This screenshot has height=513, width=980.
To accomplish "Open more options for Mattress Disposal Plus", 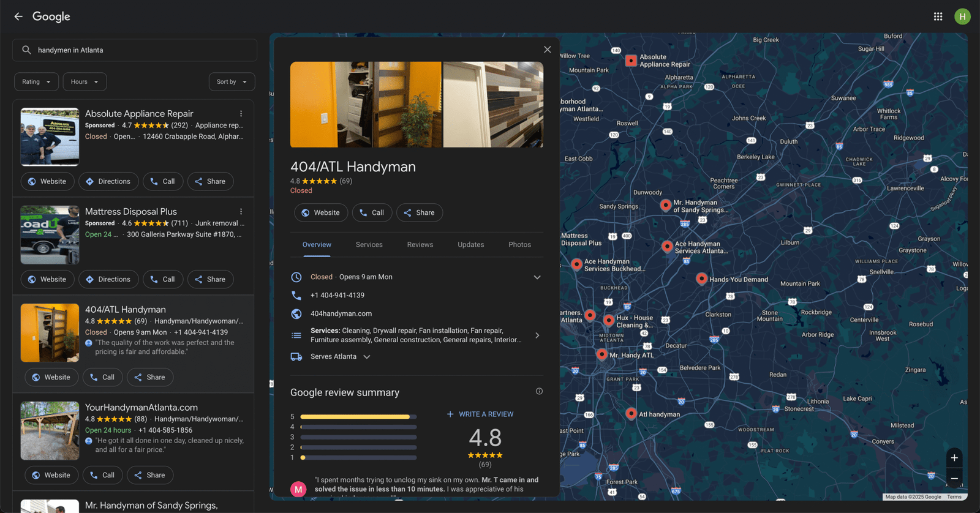I will [241, 212].
